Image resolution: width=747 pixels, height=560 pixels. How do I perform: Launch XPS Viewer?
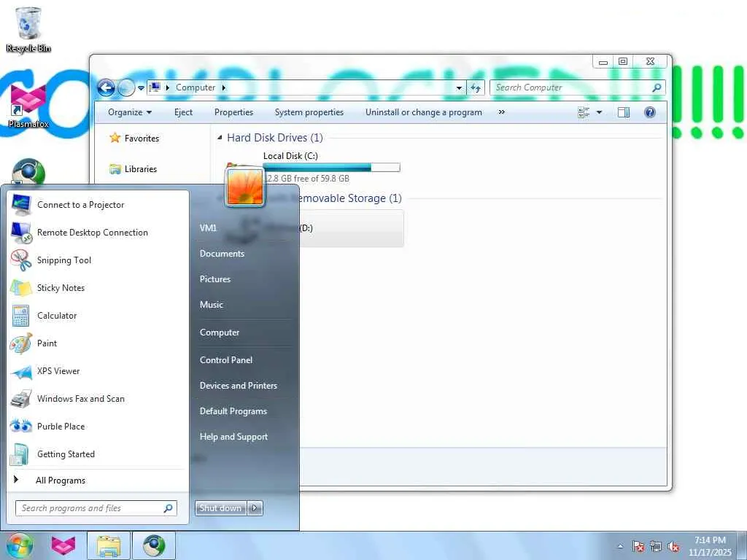(98, 371)
